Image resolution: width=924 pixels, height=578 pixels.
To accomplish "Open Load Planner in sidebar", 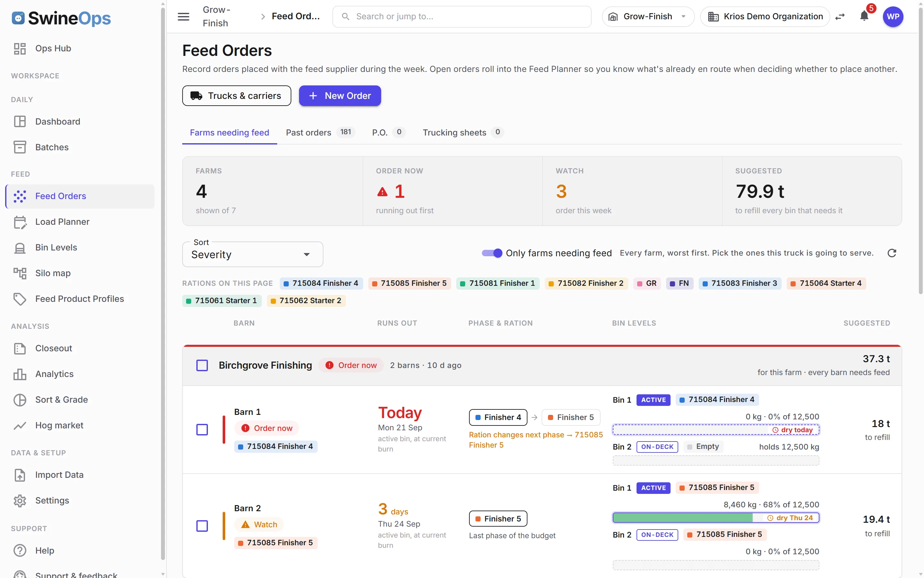I will tap(80, 222).
